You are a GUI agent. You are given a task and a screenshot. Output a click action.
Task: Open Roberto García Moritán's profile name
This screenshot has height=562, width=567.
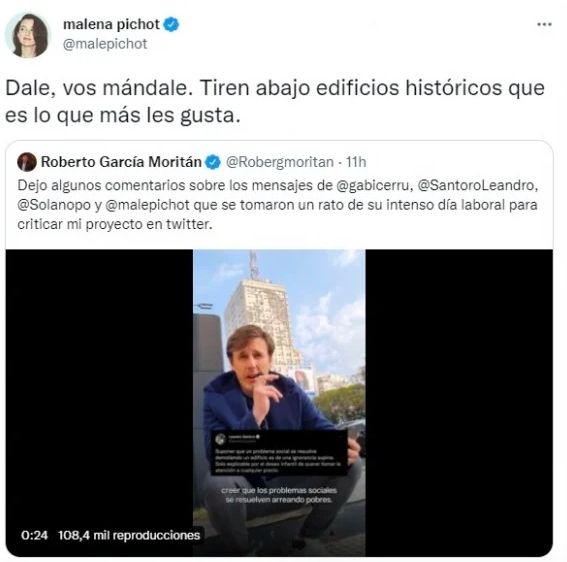point(121,162)
